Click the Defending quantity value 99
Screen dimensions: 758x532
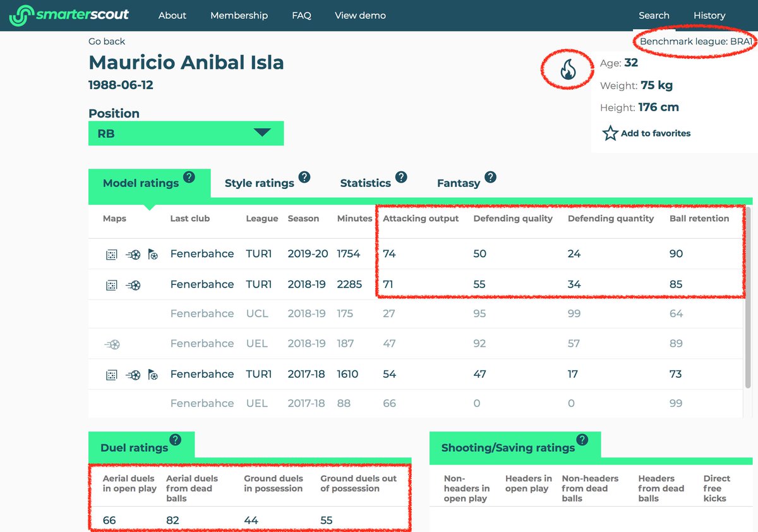pyautogui.click(x=574, y=313)
